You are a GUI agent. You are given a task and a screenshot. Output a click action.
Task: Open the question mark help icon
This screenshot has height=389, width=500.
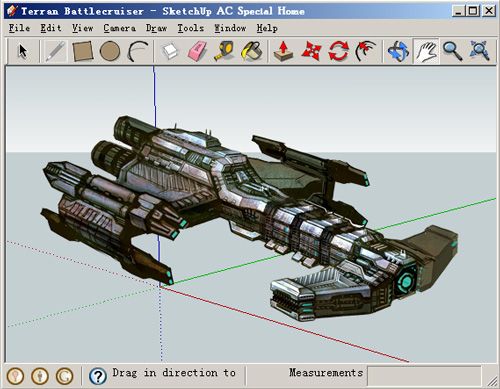(x=98, y=376)
